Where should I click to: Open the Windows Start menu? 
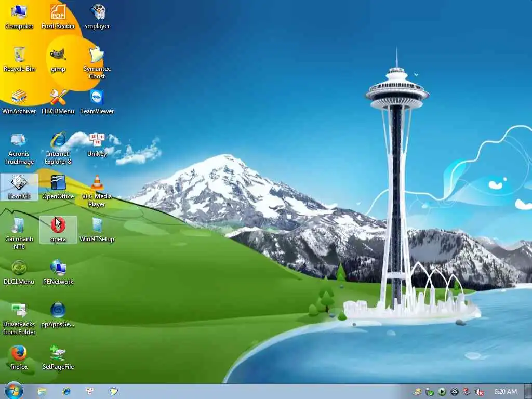click(14, 391)
